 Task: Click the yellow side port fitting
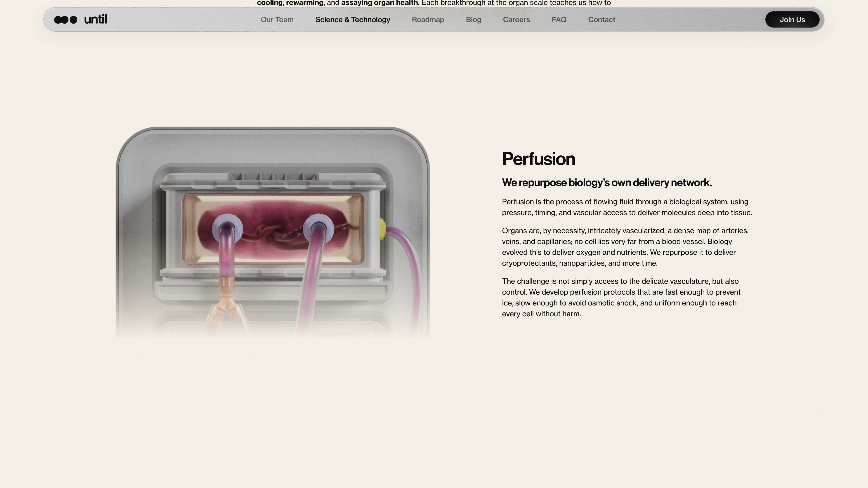click(382, 229)
